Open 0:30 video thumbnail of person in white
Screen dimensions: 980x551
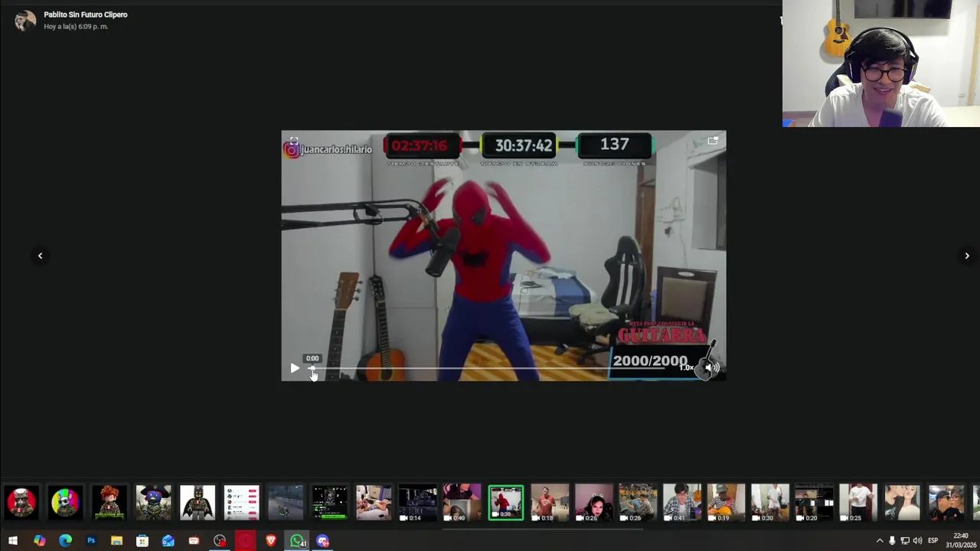[769, 503]
